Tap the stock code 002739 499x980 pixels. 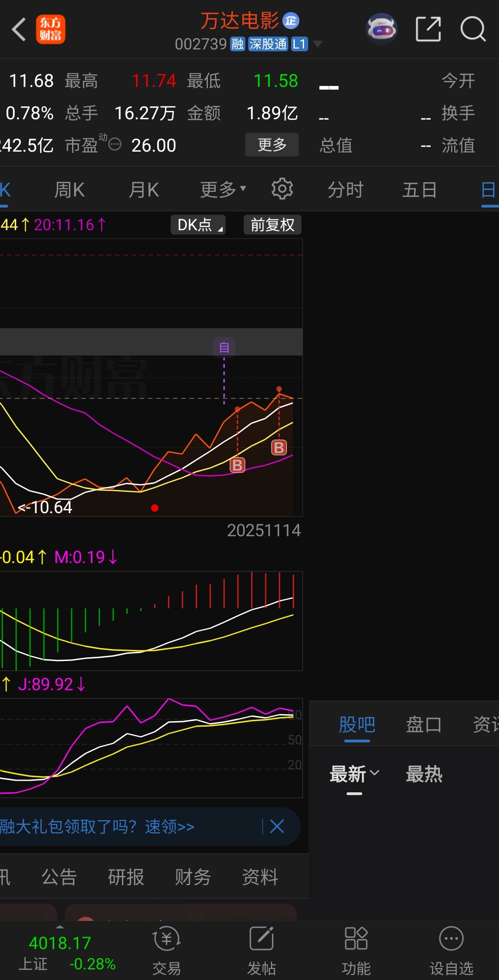(x=201, y=44)
